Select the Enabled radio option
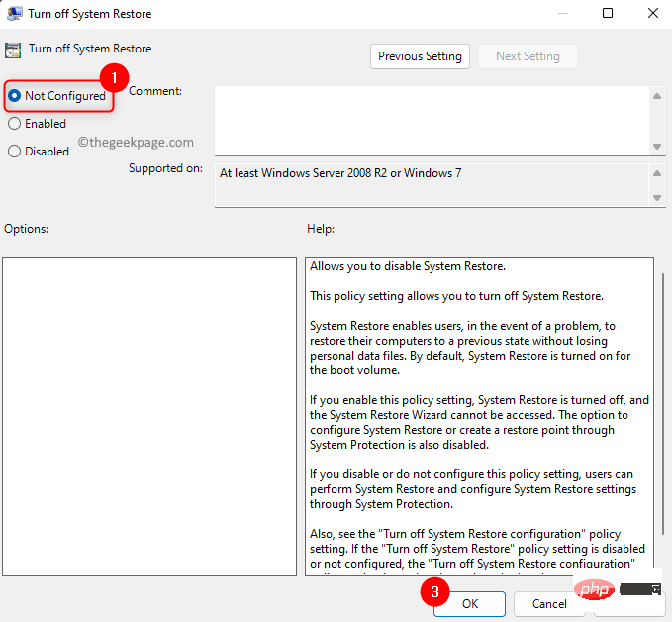The image size is (672, 622). point(14,124)
